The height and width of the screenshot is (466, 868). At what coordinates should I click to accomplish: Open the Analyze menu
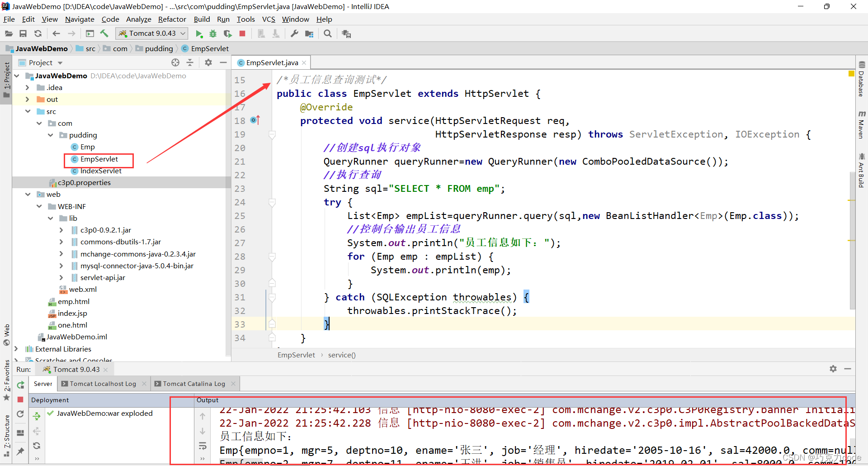point(139,19)
